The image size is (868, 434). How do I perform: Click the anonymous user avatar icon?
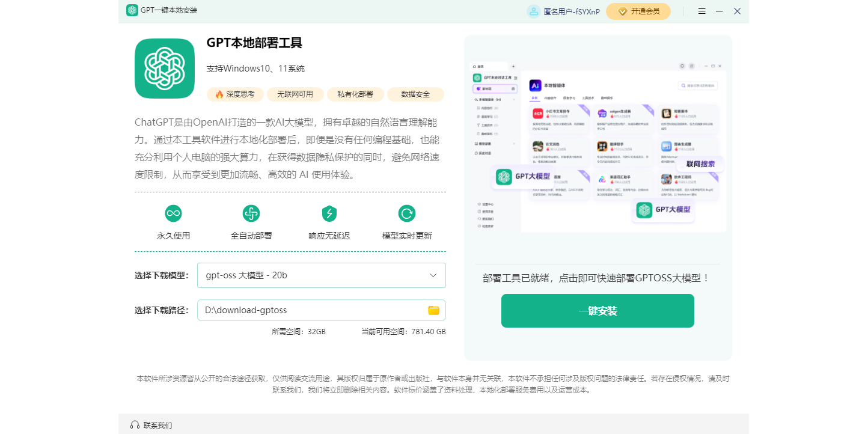point(533,11)
